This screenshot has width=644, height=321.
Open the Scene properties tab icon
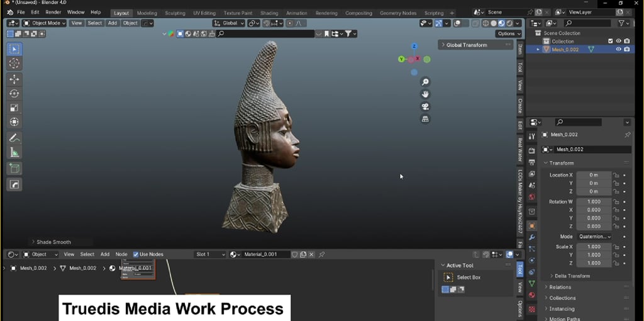532,186
